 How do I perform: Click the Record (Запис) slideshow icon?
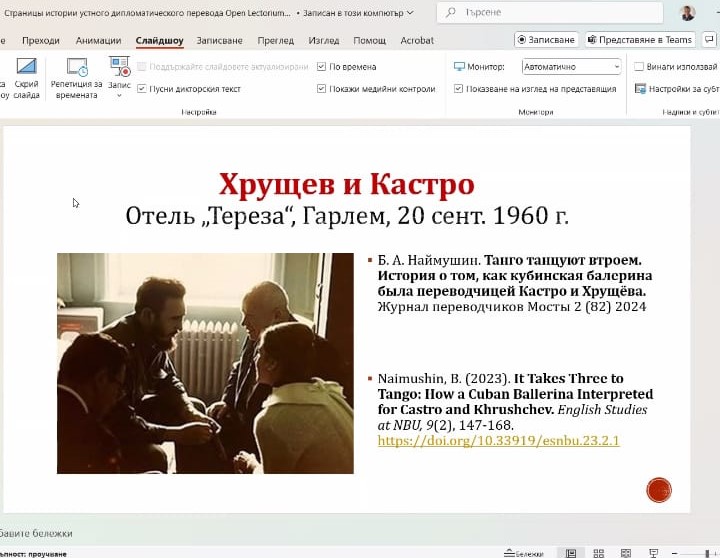pyautogui.click(x=120, y=67)
